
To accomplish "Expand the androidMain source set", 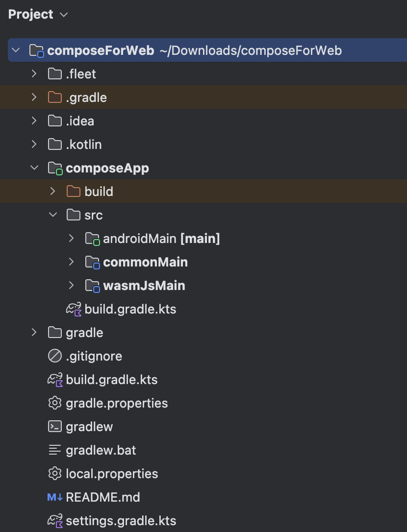I will 71,238.
